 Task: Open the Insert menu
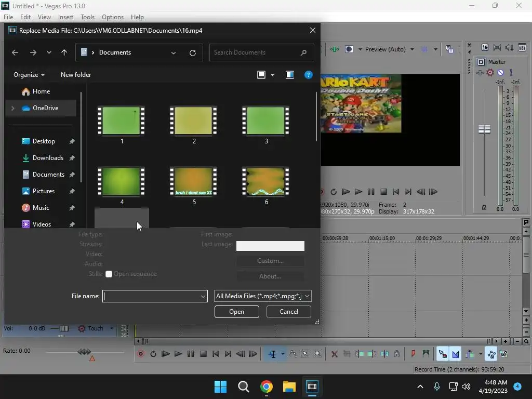[65, 17]
